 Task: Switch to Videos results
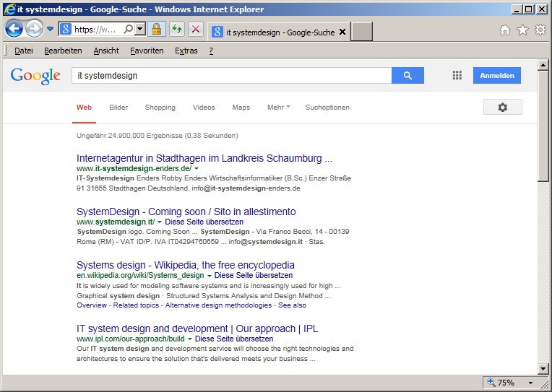204,108
